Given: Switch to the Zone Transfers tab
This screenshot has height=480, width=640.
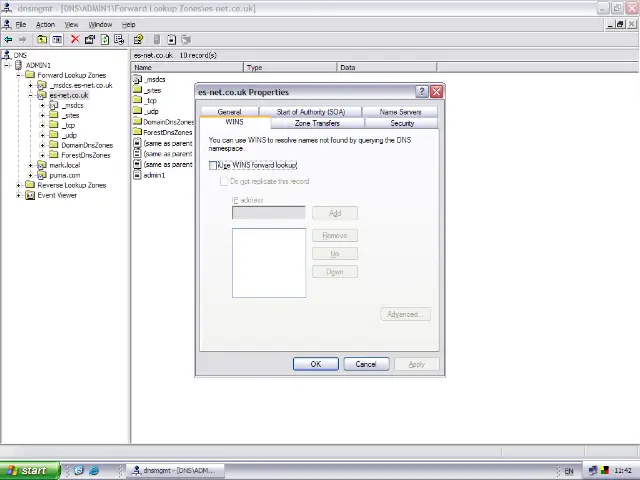Looking at the screenshot, I should (x=317, y=123).
